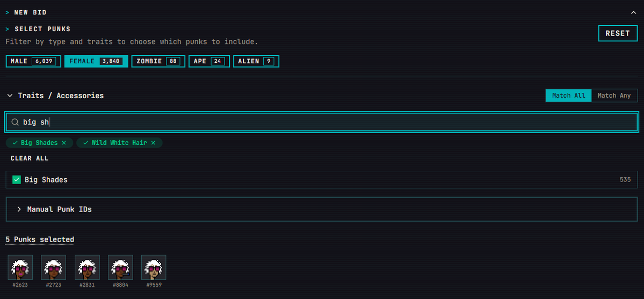Expand the Manual Punk IDs section

pyautogui.click(x=322, y=209)
